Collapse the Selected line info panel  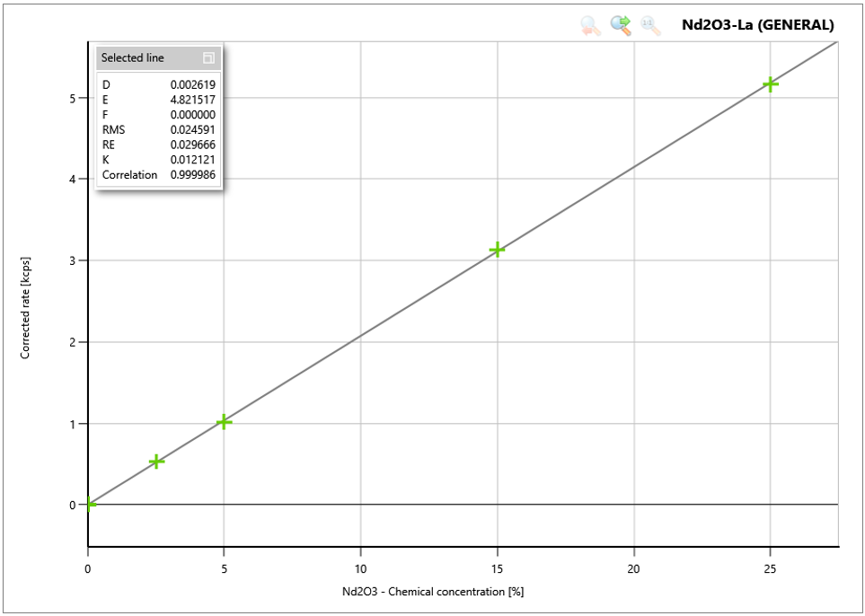point(208,57)
